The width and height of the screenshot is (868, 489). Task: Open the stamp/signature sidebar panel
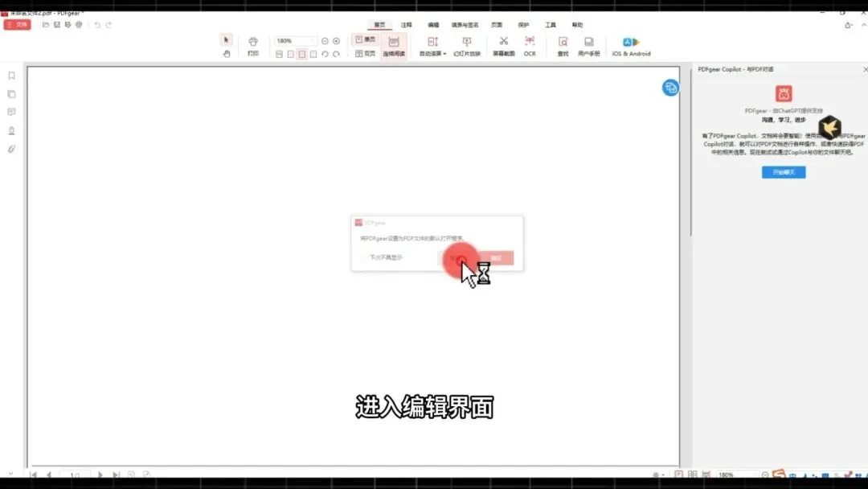pyautogui.click(x=11, y=131)
